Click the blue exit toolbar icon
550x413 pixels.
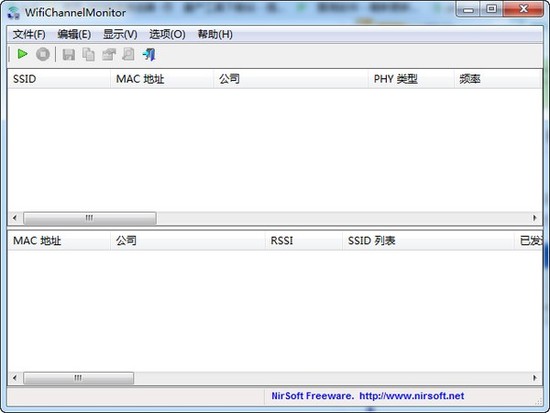pos(149,55)
